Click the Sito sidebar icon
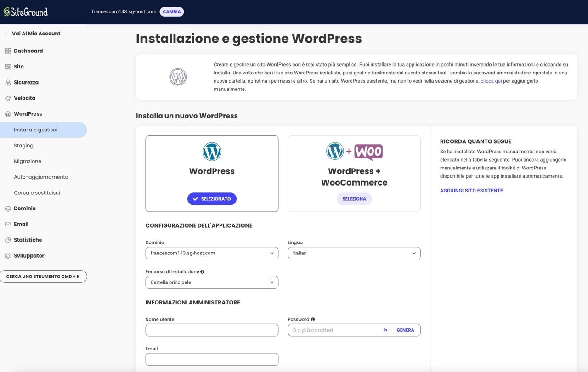The height and width of the screenshot is (372, 588). pyautogui.click(x=8, y=67)
